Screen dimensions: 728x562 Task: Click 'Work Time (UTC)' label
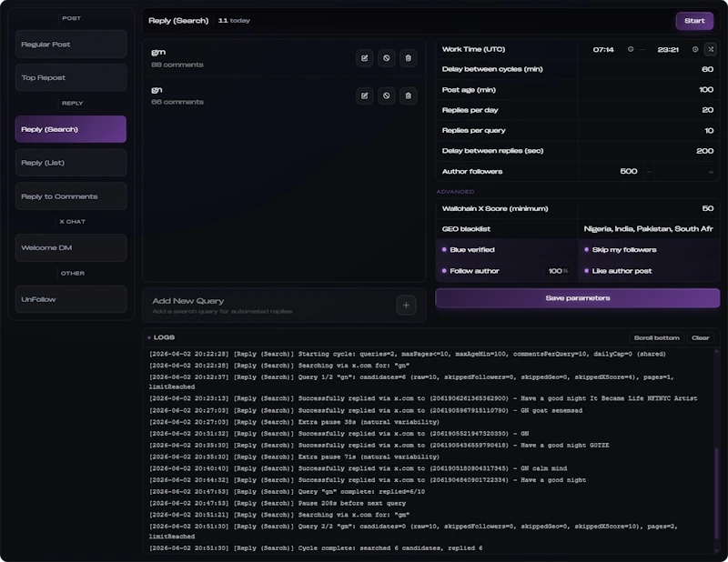click(473, 49)
